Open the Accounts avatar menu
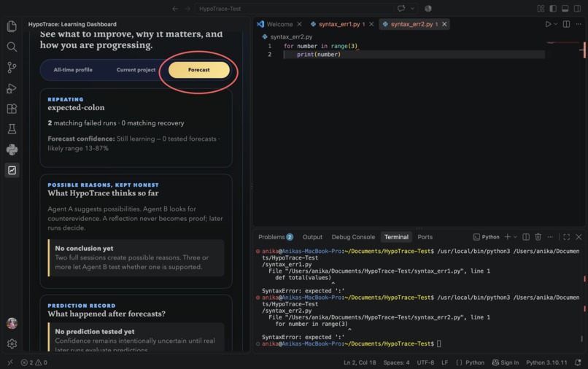The image size is (588, 369). [12, 323]
